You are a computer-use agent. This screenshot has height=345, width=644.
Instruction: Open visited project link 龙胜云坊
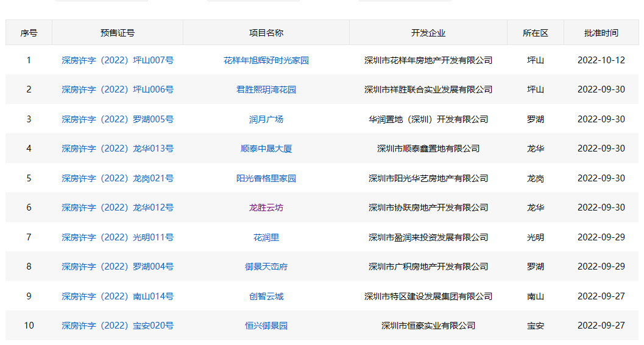(266, 207)
